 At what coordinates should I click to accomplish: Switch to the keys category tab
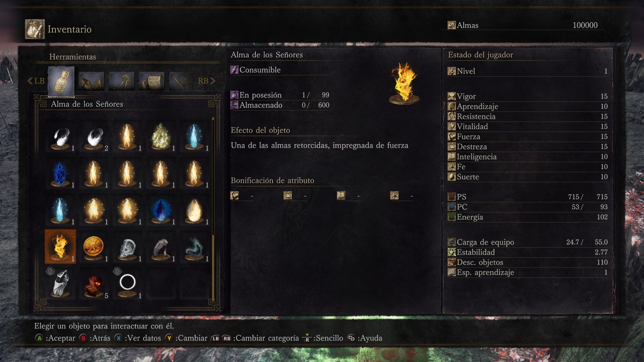[x=121, y=81]
